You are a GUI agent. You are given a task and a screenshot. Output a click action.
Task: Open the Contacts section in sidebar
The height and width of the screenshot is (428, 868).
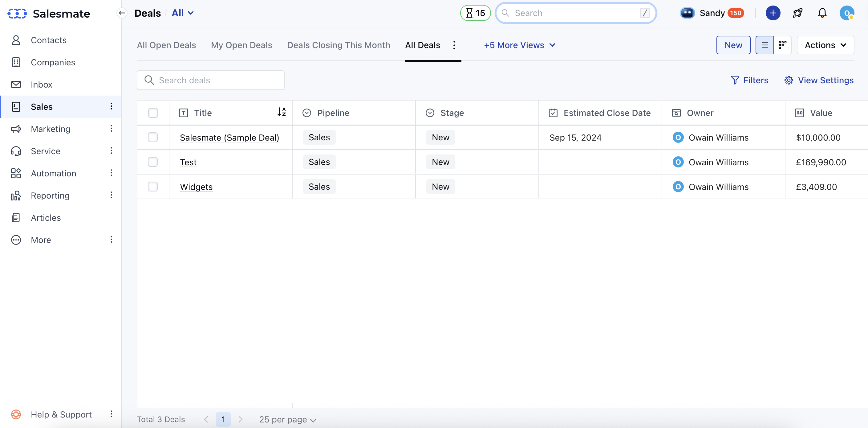coord(49,40)
